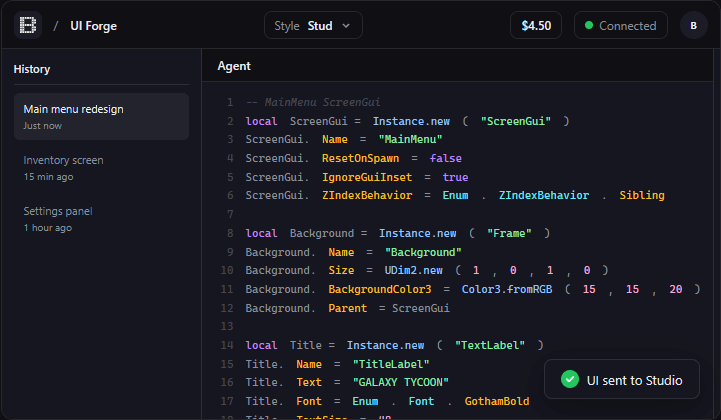Click the UI Forge logo icon
This screenshot has height=420, width=721.
pyautogui.click(x=27, y=25)
